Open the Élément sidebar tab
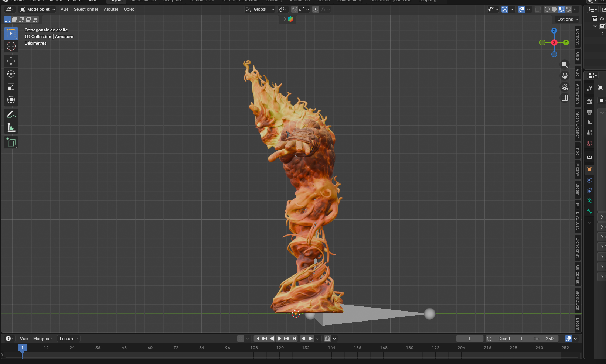606x364 pixels. [578, 37]
